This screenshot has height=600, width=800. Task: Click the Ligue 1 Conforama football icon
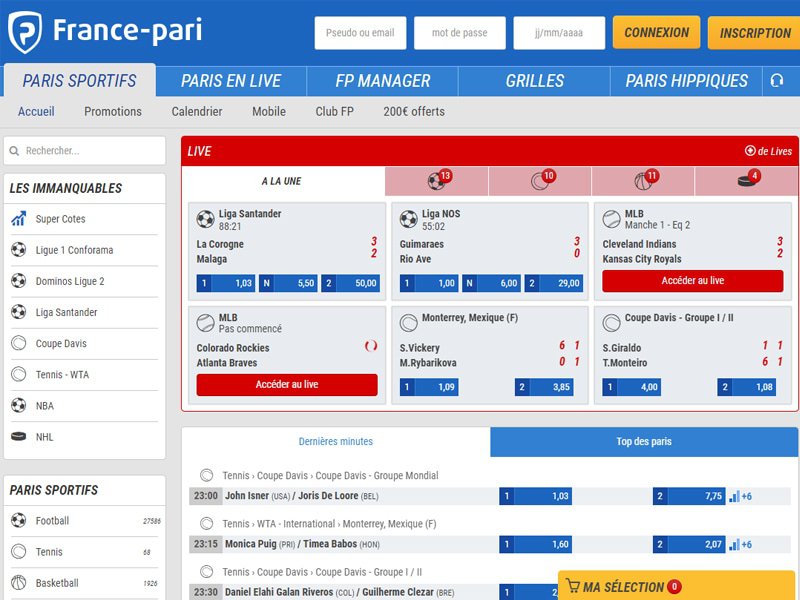[18, 250]
